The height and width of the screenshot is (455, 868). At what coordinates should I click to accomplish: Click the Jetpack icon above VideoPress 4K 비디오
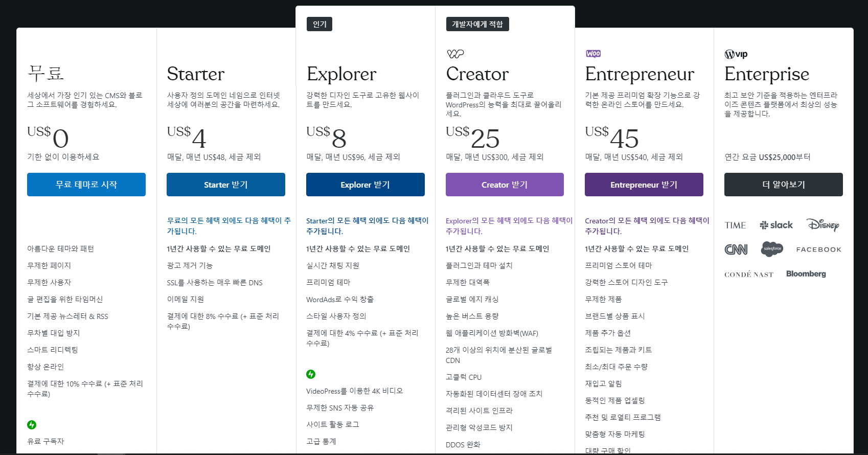[311, 374]
